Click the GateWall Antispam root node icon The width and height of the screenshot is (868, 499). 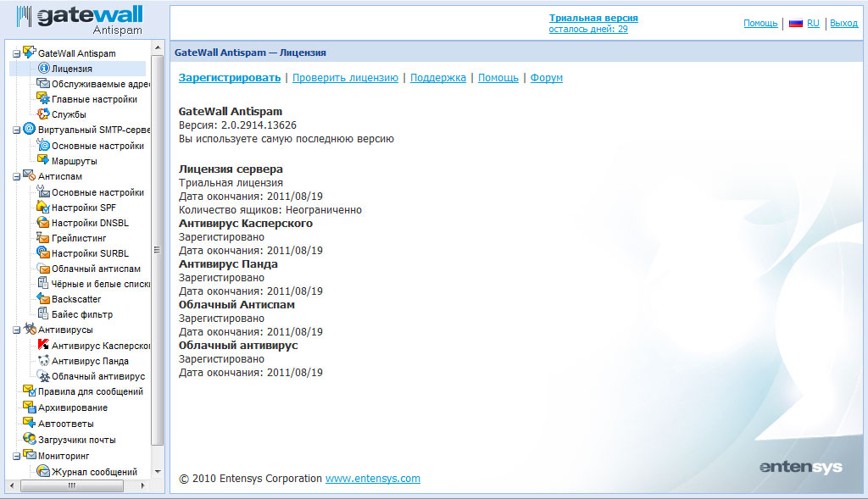pos(30,52)
